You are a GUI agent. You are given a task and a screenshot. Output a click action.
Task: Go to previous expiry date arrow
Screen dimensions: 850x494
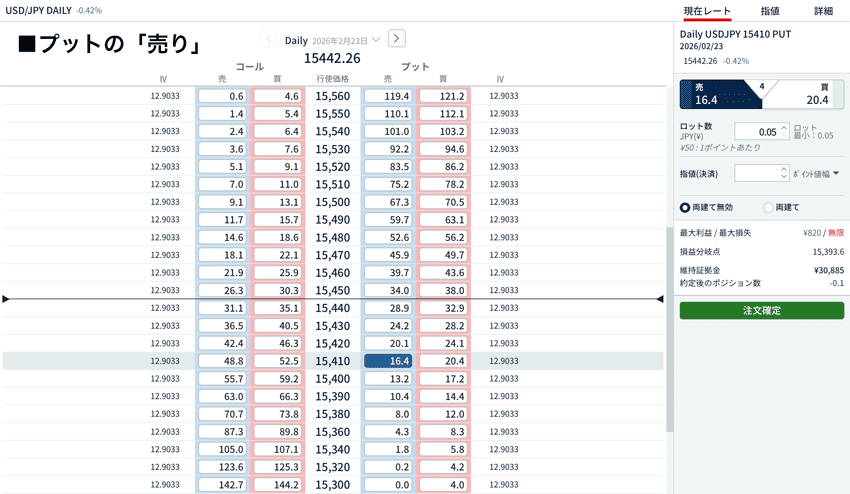click(x=269, y=39)
